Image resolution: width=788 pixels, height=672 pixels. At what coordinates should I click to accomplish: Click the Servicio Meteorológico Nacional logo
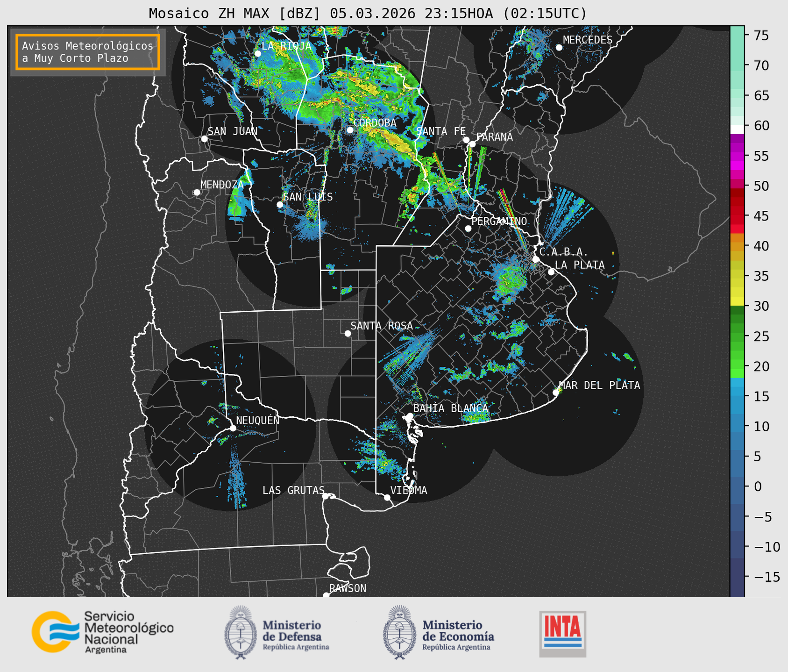point(102,632)
